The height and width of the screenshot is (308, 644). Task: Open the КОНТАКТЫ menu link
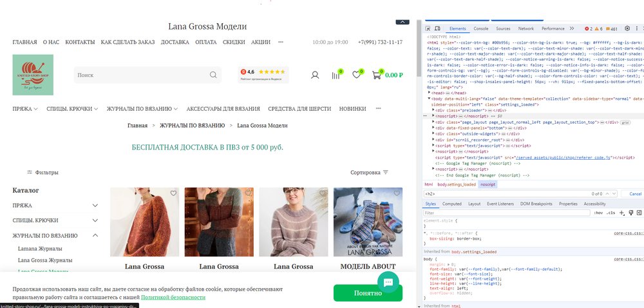pyautogui.click(x=80, y=42)
